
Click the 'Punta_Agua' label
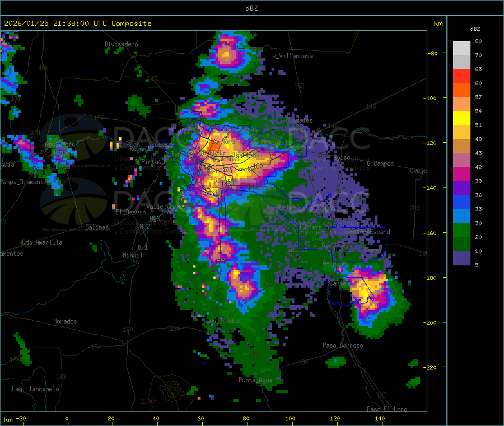[x=255, y=381]
